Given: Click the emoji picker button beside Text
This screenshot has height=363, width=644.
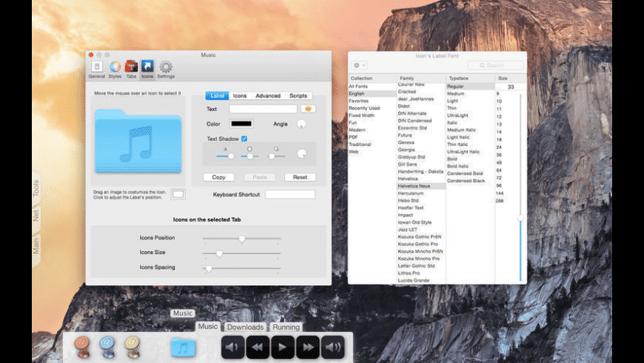Looking at the screenshot, I should pos(308,109).
